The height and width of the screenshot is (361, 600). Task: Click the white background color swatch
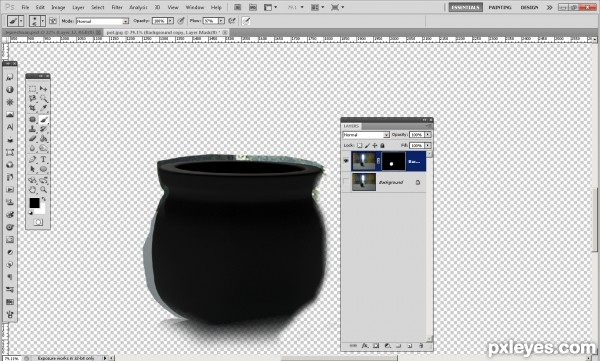pos(42,210)
